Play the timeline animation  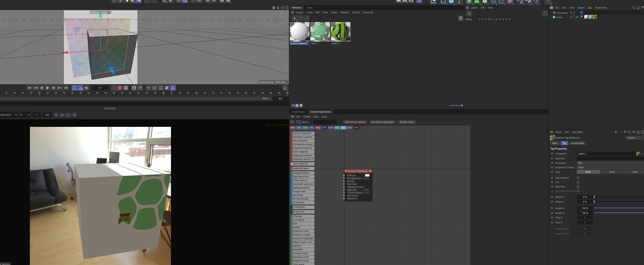point(48,88)
